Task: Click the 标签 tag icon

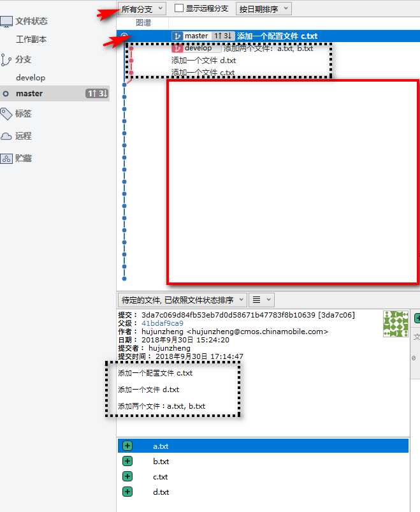Action: (x=6, y=114)
